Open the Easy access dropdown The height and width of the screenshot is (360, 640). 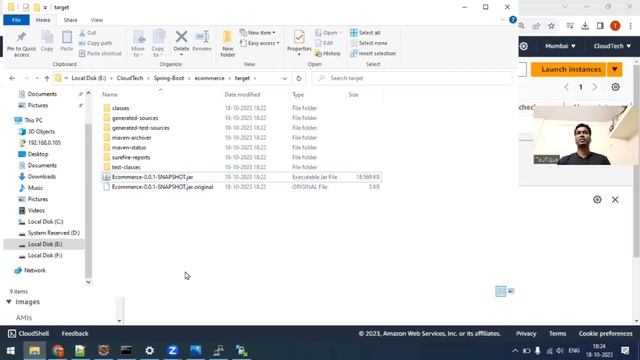tap(260, 43)
